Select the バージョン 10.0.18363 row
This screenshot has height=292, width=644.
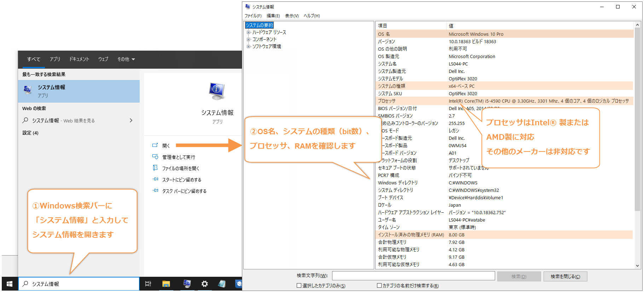point(505,42)
